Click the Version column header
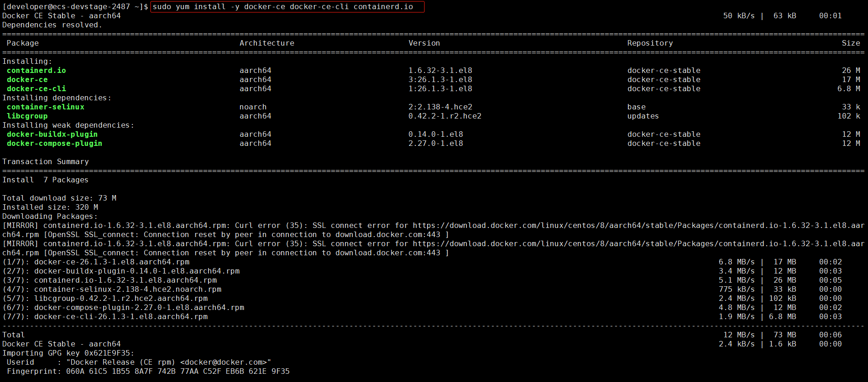Viewport: 868px width, 382px height. click(x=424, y=43)
